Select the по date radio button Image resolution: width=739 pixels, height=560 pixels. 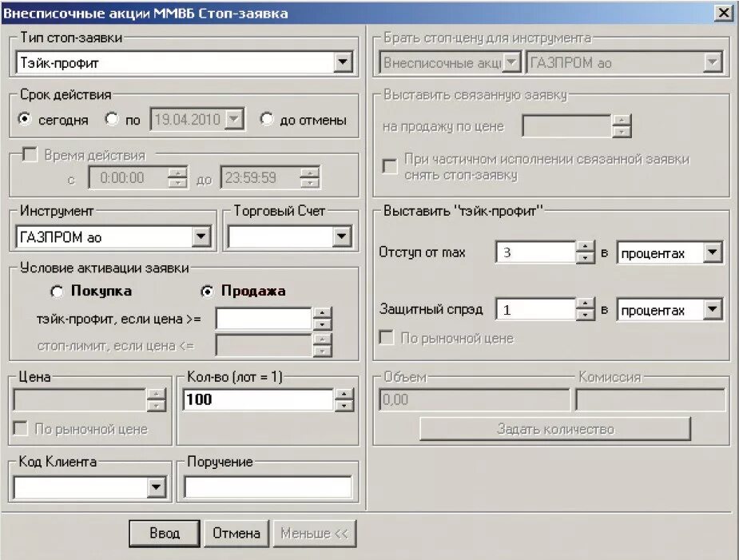[x=112, y=119]
